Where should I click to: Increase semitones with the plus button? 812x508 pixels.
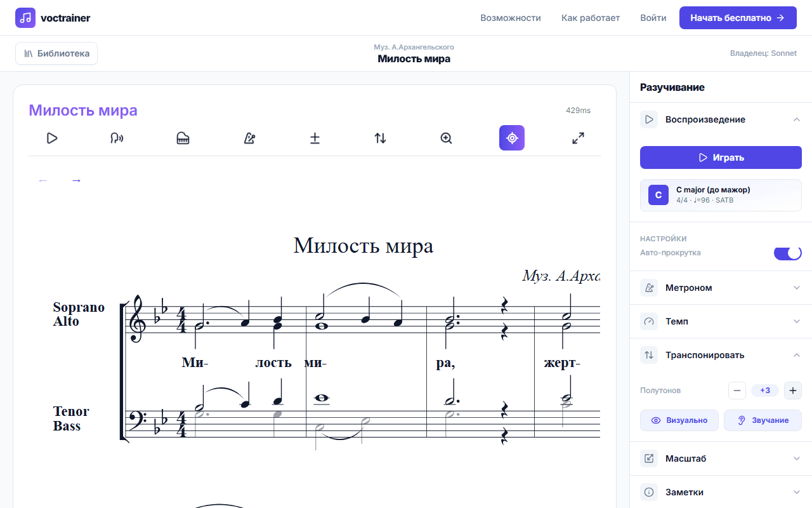[x=793, y=391]
